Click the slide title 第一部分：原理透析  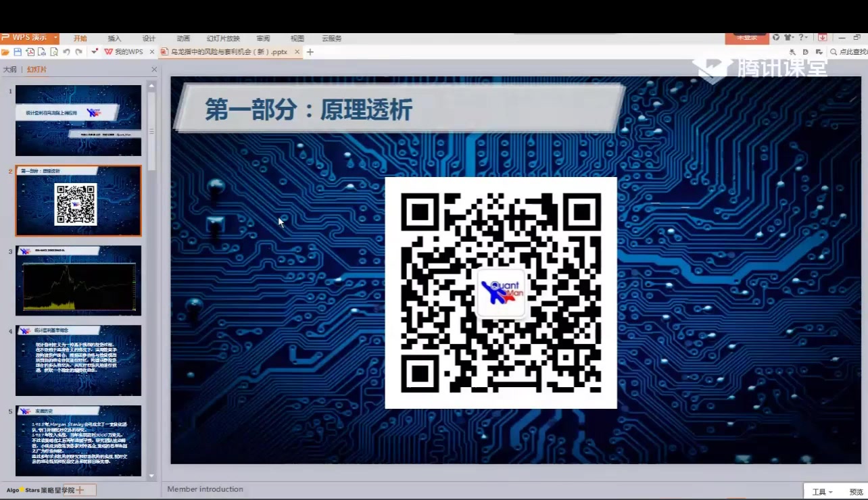[x=308, y=109]
